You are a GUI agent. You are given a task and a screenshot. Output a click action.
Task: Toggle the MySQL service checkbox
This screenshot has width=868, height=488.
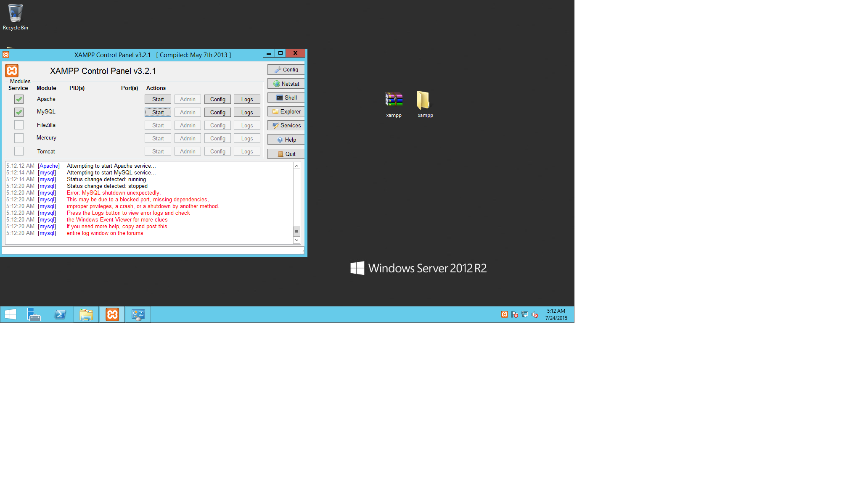19,112
